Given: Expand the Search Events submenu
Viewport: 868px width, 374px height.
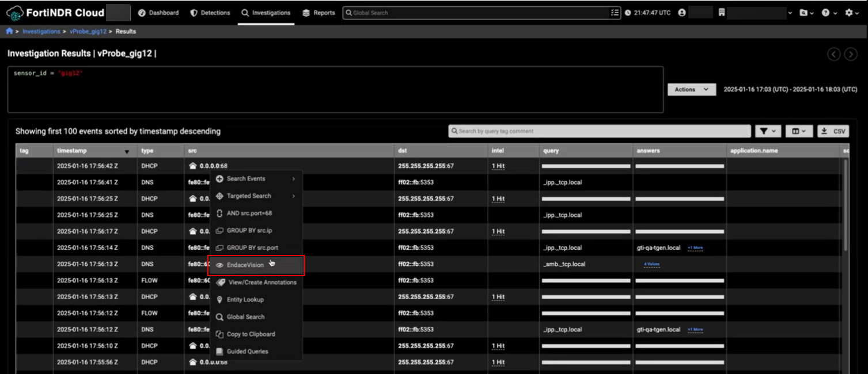Looking at the screenshot, I should [247, 178].
